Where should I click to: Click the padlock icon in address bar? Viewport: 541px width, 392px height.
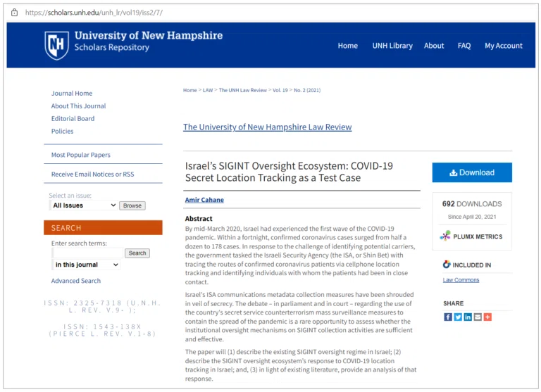(x=14, y=13)
